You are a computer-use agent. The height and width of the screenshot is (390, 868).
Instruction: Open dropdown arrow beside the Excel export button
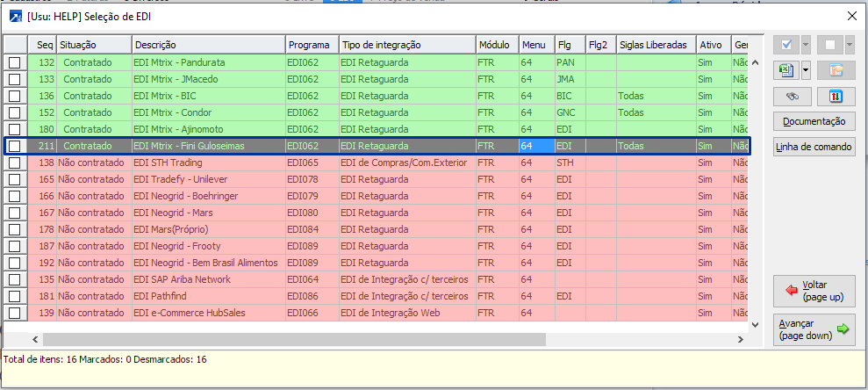(806, 70)
